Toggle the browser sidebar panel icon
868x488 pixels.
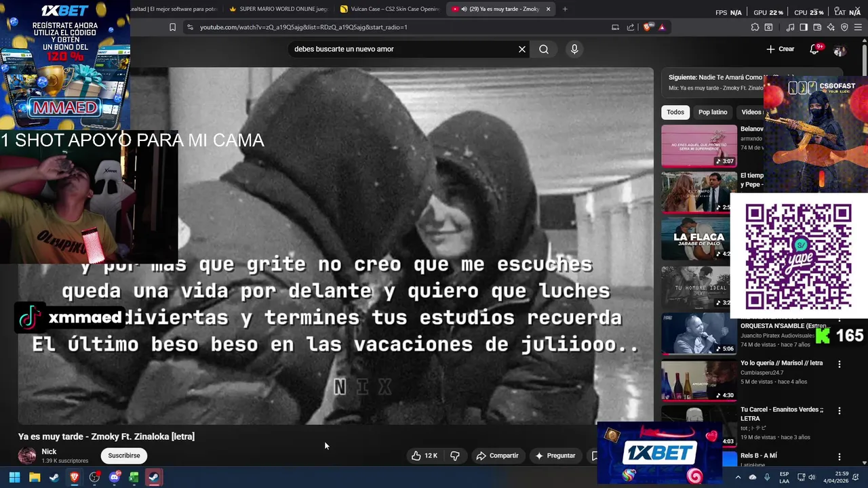pos(804,27)
